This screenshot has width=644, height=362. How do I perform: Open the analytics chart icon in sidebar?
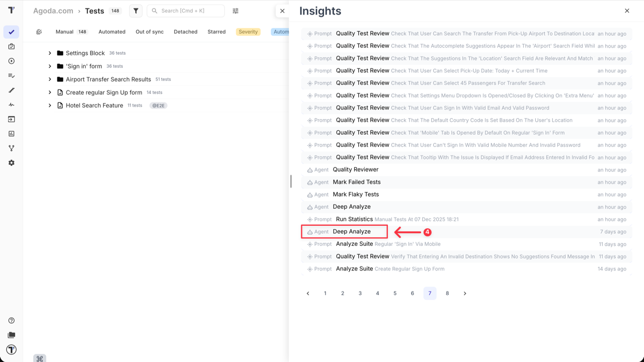click(11, 134)
